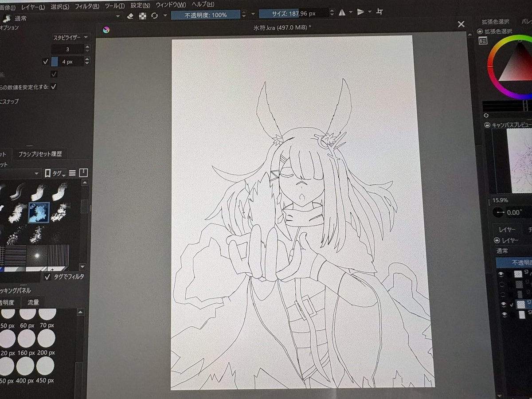Open vertical mirror options dropdown arrow

[370, 12]
